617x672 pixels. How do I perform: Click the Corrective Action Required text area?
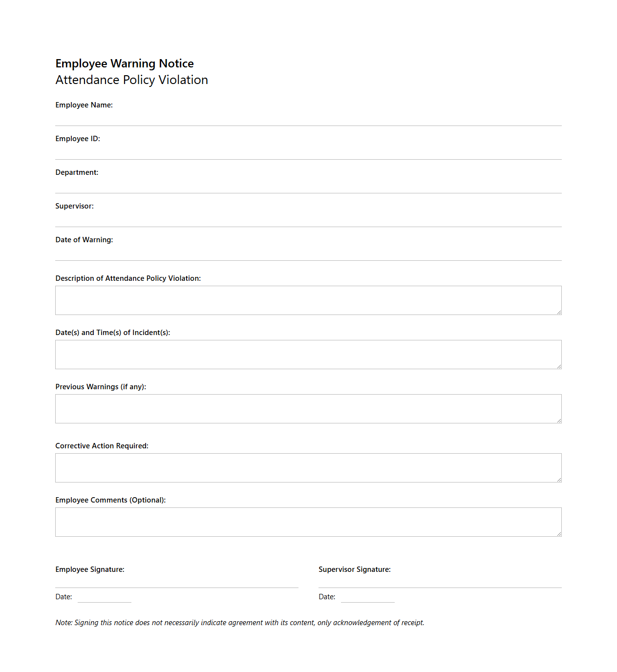tap(308, 467)
